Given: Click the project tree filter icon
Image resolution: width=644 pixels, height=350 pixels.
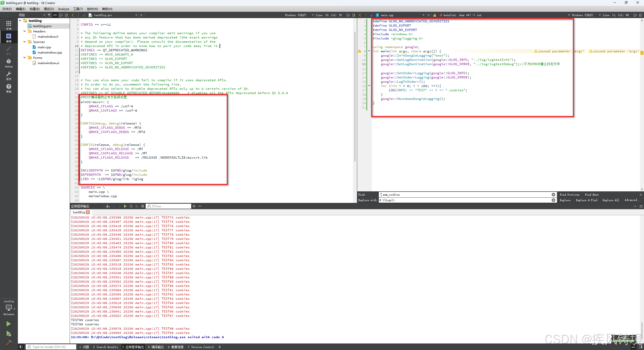Looking at the screenshot, I should pos(49,15).
